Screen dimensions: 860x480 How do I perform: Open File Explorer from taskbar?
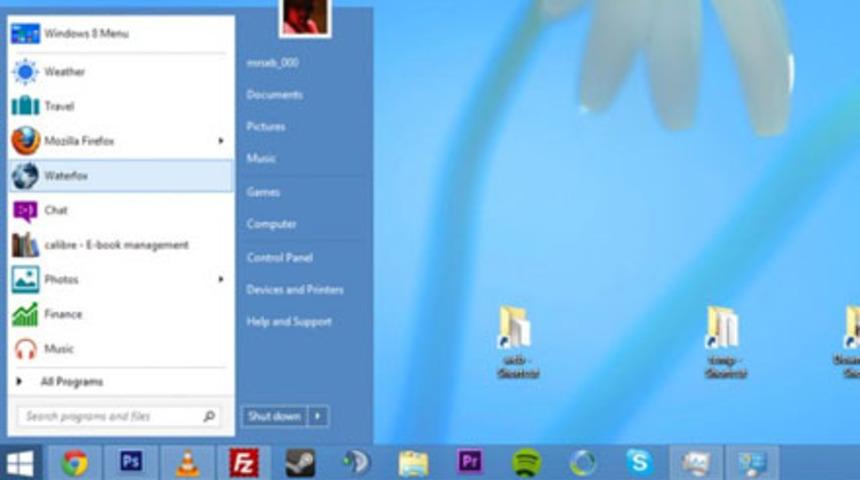pos(413,464)
